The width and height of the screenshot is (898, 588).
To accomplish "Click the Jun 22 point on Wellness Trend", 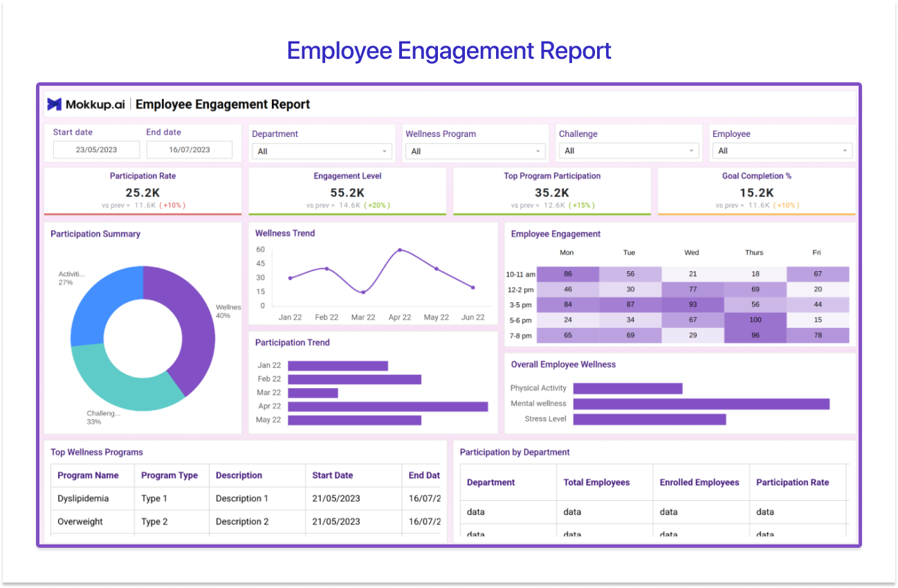I will [x=473, y=287].
